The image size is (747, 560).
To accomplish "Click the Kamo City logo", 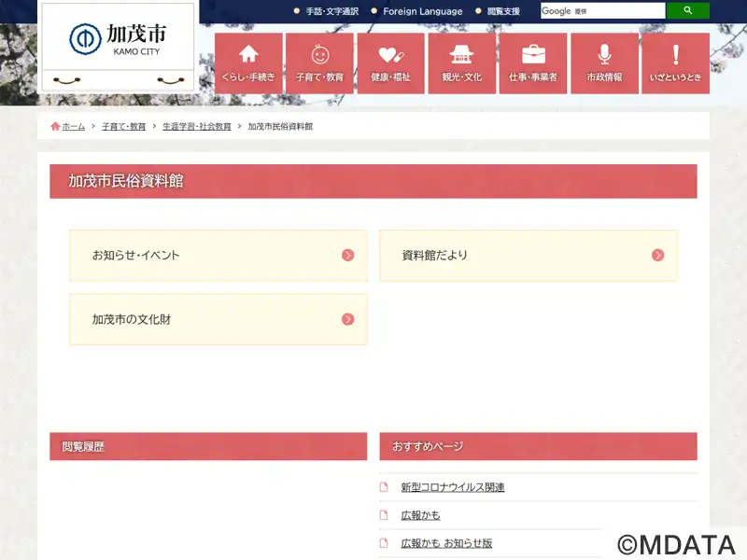I will pos(118,40).
